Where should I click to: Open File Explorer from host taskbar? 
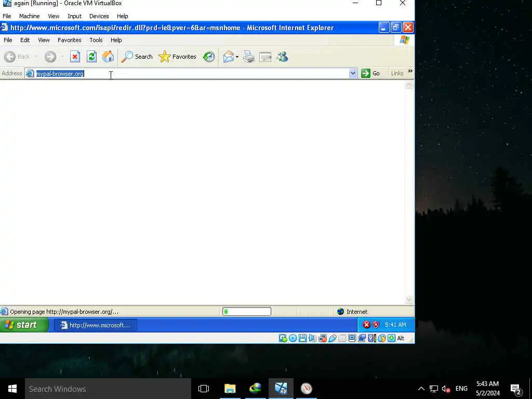point(230,389)
